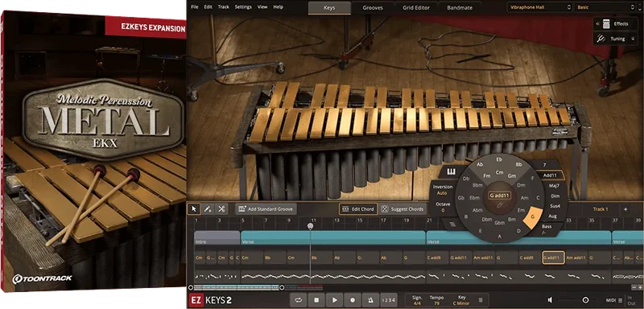Click the speaker volume icon
This screenshot has width=644, height=309.
[x=551, y=300]
